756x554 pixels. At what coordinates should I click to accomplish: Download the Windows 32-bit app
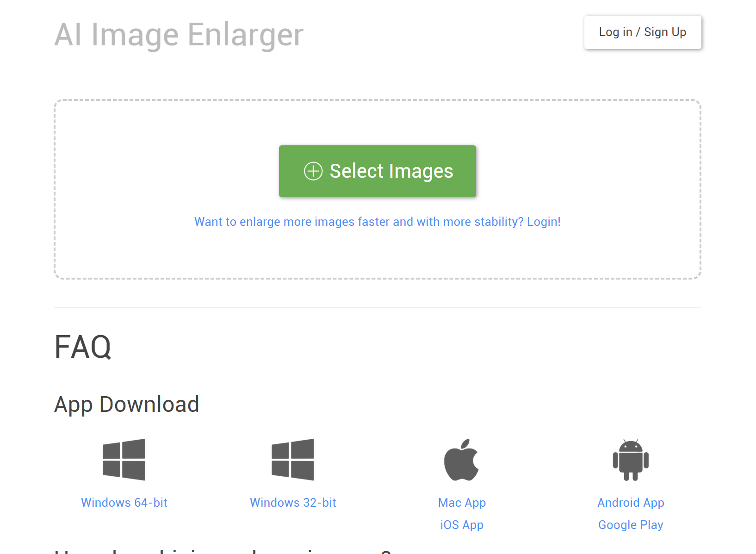(x=292, y=503)
